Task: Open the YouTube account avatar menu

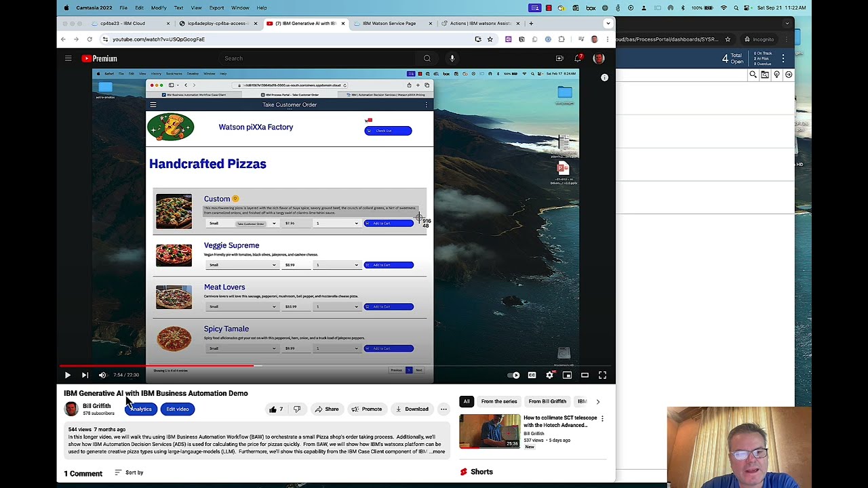Action: click(598, 58)
